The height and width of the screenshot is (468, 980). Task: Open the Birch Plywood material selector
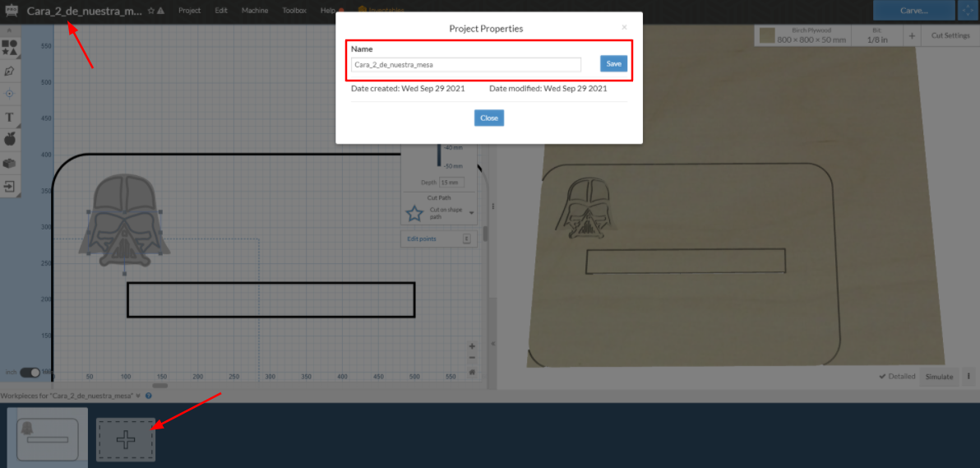803,35
